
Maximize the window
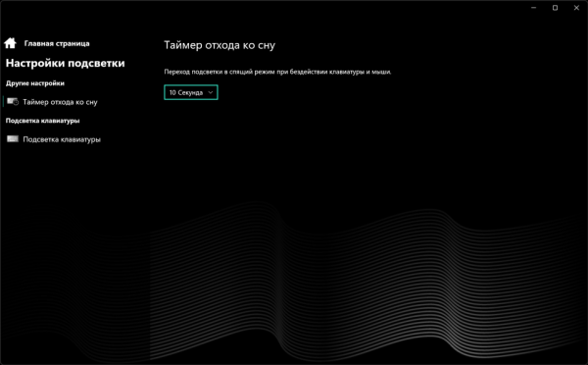point(555,8)
